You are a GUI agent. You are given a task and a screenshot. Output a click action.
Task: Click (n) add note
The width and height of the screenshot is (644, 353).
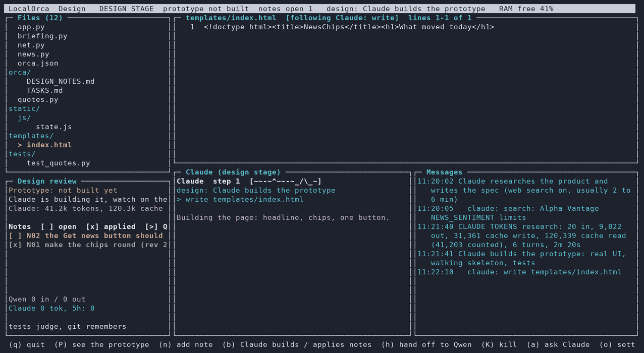point(186,344)
